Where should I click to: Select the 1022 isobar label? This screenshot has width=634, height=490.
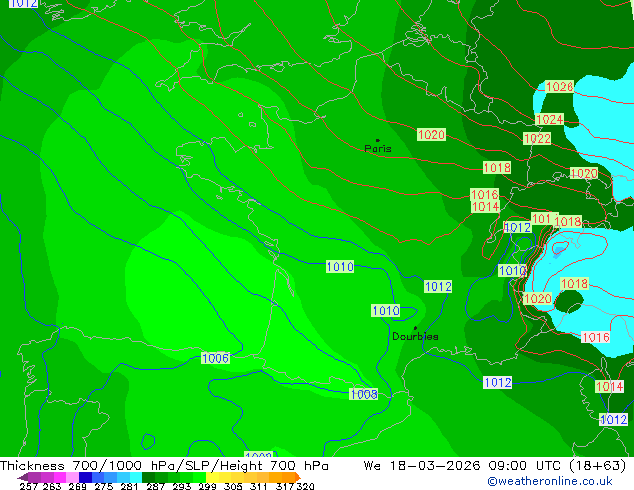pos(537,139)
